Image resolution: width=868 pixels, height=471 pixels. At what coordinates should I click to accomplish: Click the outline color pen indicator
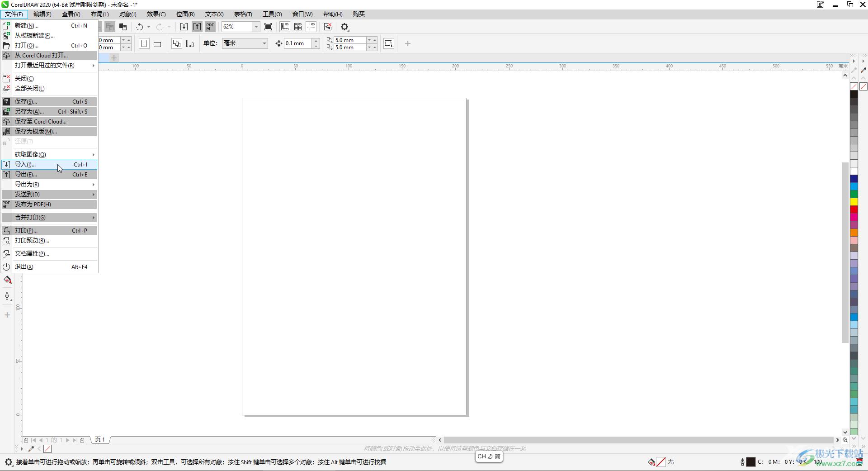click(x=742, y=462)
